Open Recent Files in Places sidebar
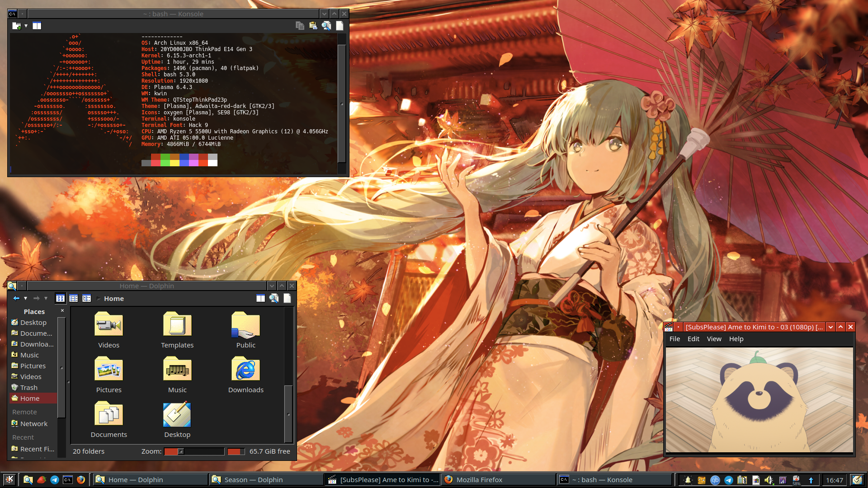868x488 pixels. point(33,449)
